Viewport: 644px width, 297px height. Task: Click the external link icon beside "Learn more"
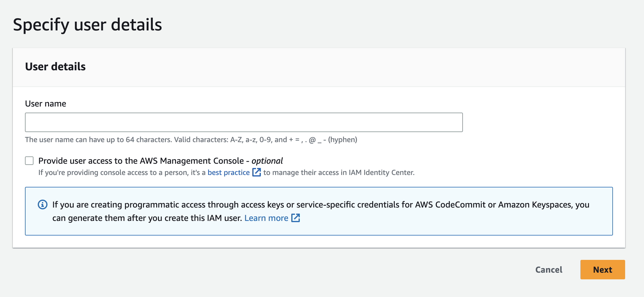pyautogui.click(x=296, y=218)
